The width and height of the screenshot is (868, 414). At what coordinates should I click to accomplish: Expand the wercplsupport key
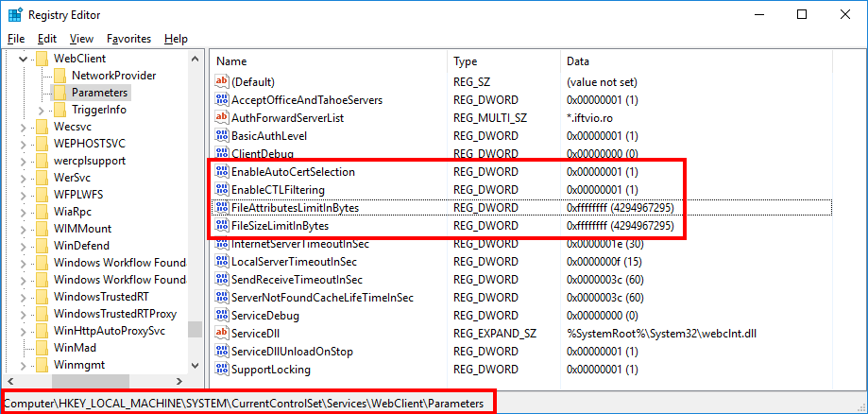(x=24, y=162)
